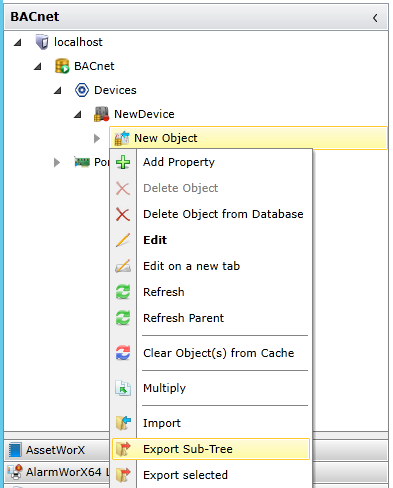Click the Export selected folder icon
Screen dimensions: 393x488
coord(123,475)
